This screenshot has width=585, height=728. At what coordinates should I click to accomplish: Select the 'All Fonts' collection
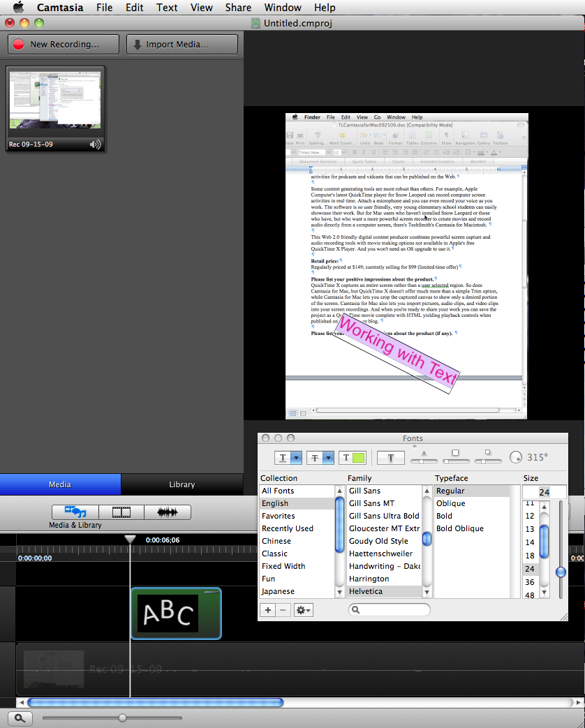tap(278, 491)
